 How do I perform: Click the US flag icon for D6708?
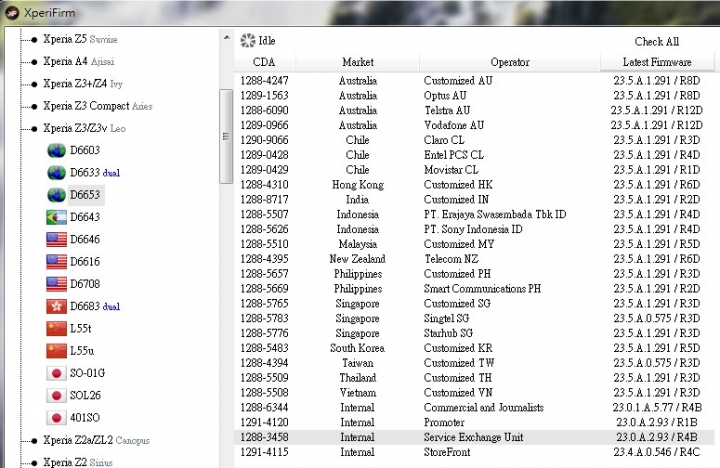[x=56, y=284]
